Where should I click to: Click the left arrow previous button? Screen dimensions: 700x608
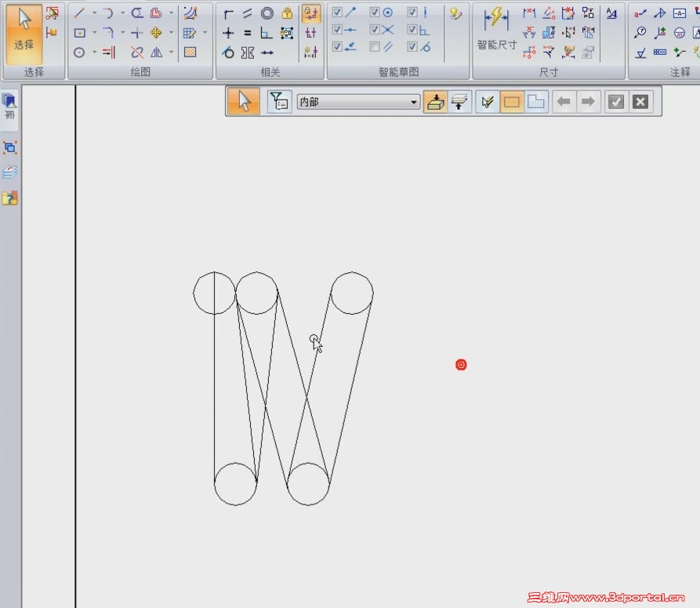(564, 101)
